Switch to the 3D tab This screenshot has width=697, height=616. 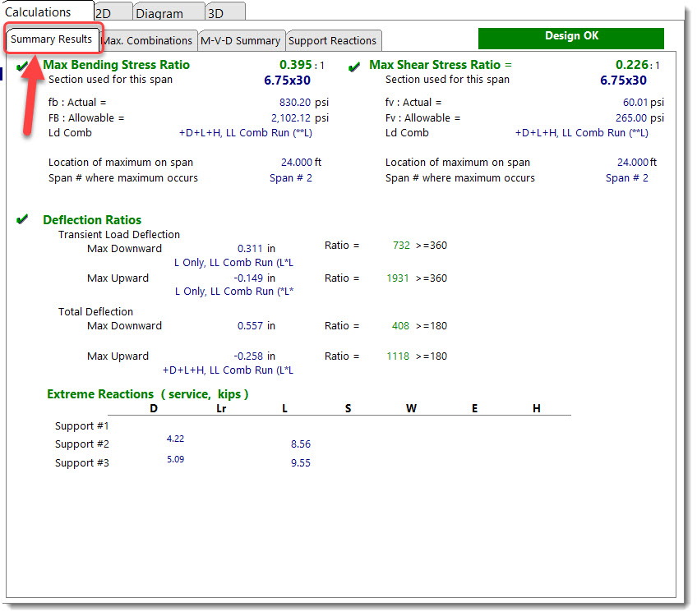pyautogui.click(x=215, y=13)
